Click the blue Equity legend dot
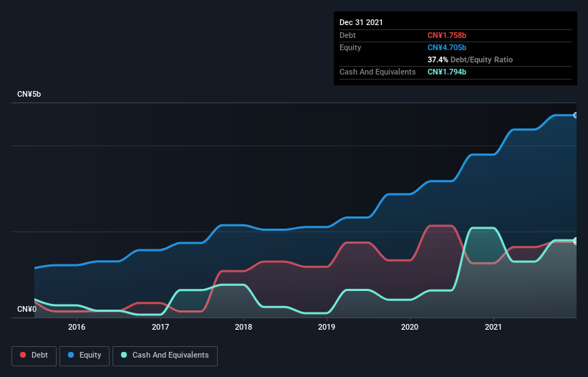 point(71,355)
